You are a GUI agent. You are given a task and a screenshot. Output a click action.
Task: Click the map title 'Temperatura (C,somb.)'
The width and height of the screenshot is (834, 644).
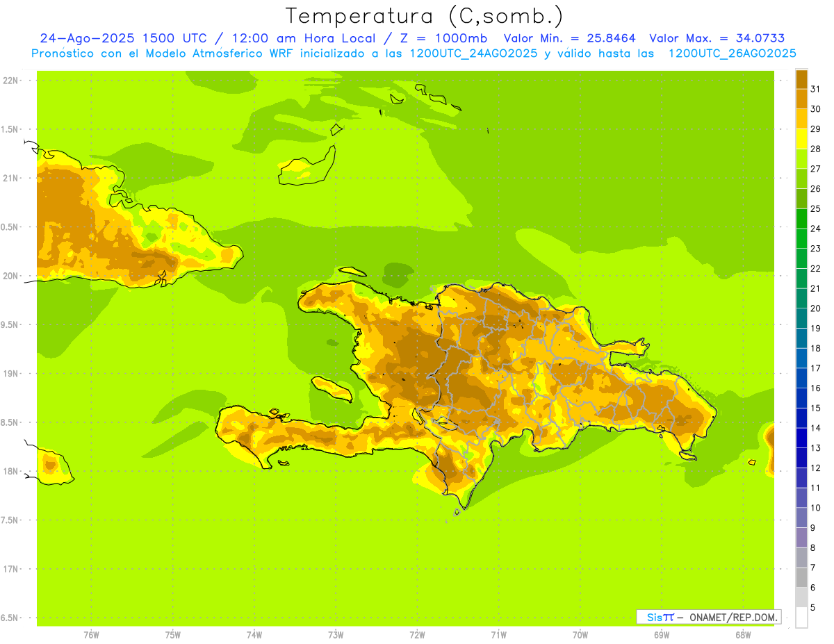click(425, 16)
